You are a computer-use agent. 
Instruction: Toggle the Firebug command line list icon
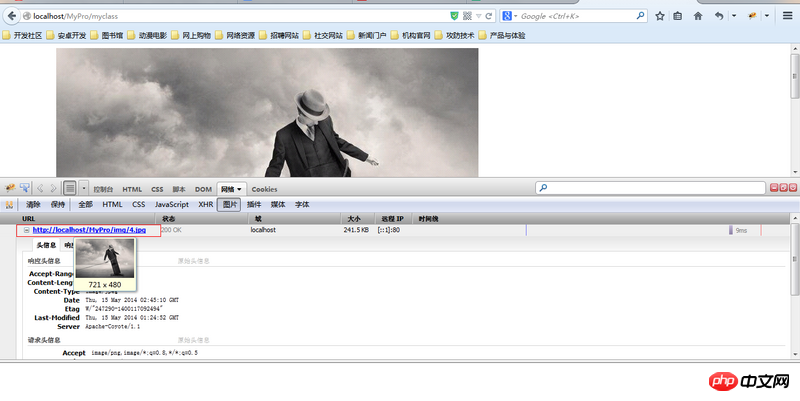[70, 188]
